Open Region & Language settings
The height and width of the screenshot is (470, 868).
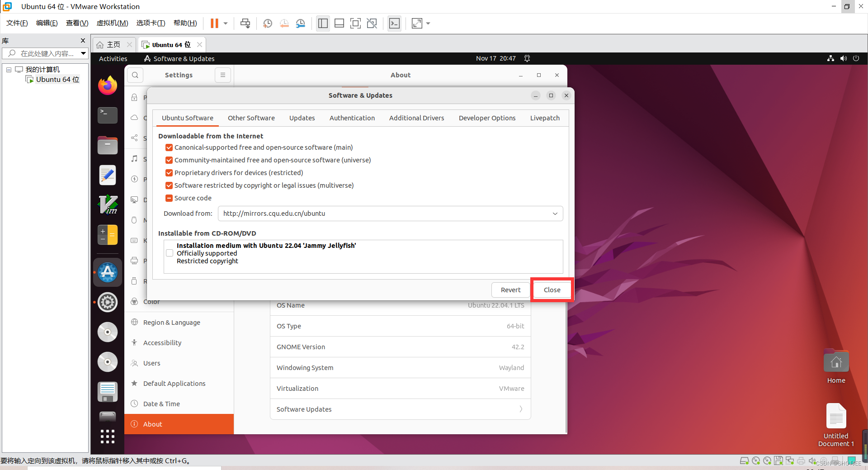[x=179, y=323]
